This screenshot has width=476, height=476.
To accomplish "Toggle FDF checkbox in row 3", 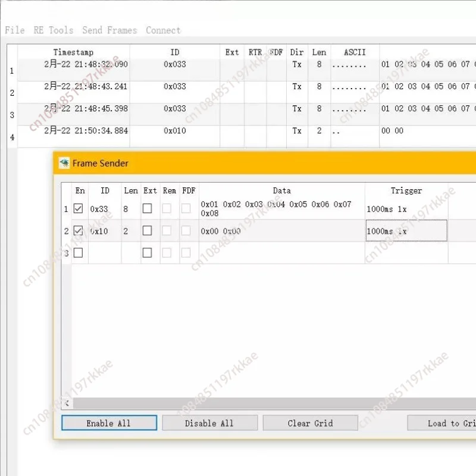I will tap(186, 252).
